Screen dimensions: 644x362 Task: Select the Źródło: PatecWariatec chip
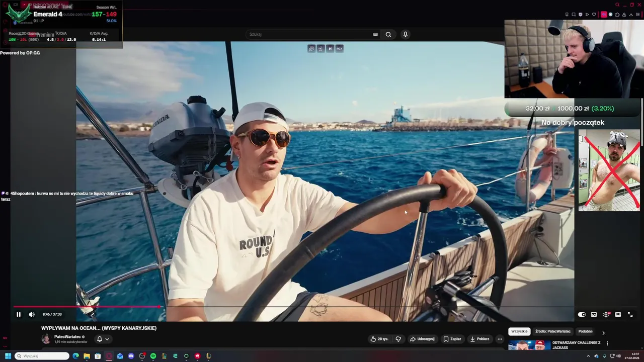point(553,331)
